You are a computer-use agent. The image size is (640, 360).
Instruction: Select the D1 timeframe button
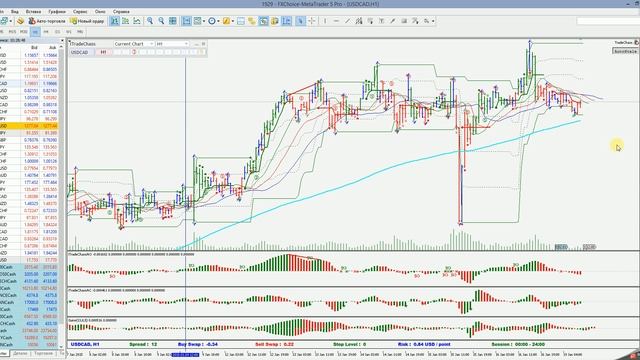coord(57,31)
